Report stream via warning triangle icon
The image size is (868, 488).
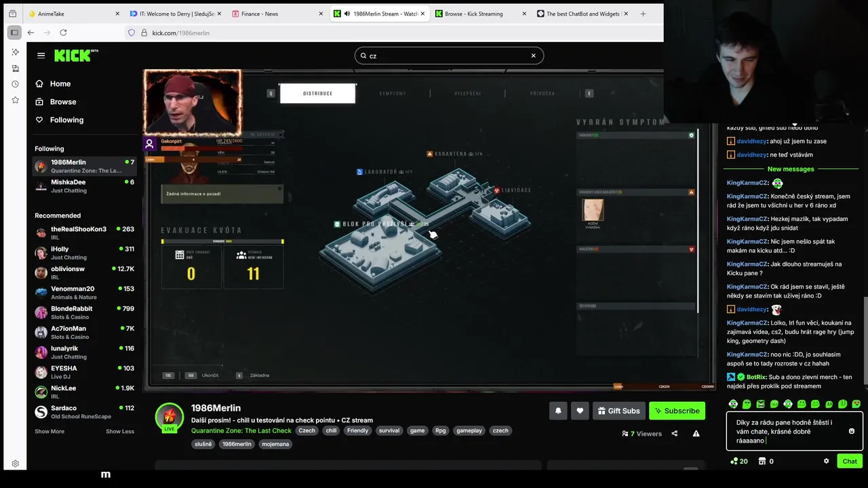(696, 434)
